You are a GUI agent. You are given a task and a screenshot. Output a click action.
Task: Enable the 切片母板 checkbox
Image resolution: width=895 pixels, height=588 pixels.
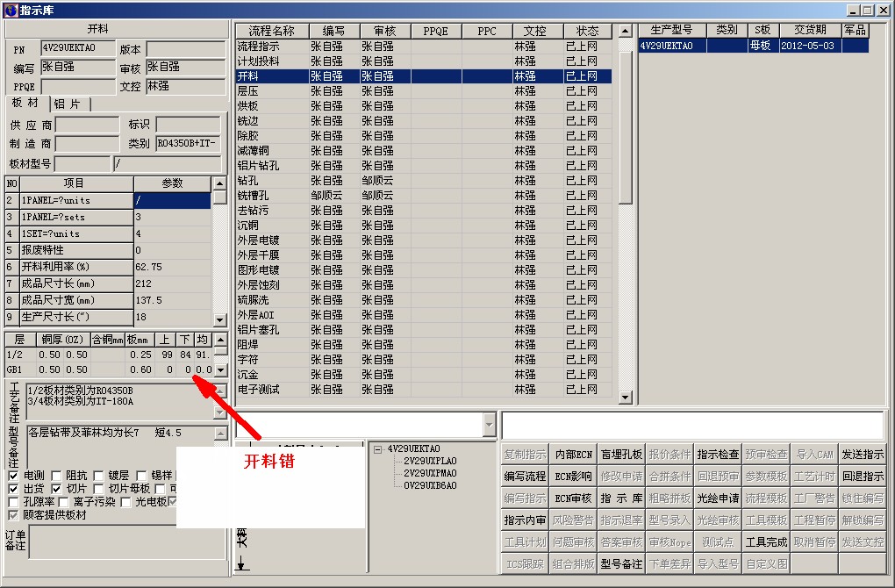[98, 489]
